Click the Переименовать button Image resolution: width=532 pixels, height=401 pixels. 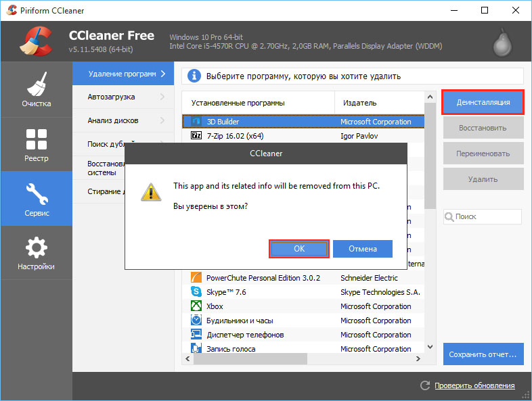[x=483, y=154]
